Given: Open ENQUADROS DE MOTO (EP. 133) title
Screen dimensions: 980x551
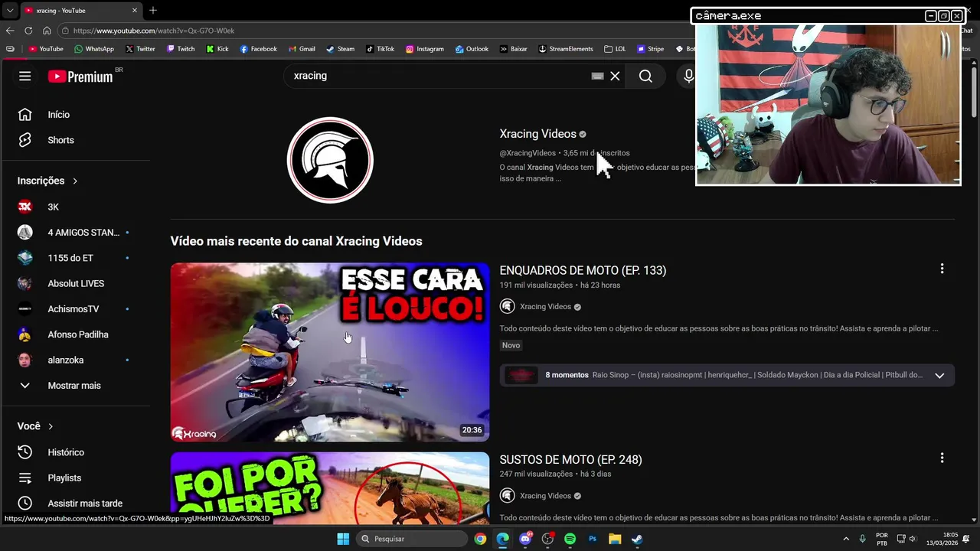Looking at the screenshot, I should coord(583,270).
